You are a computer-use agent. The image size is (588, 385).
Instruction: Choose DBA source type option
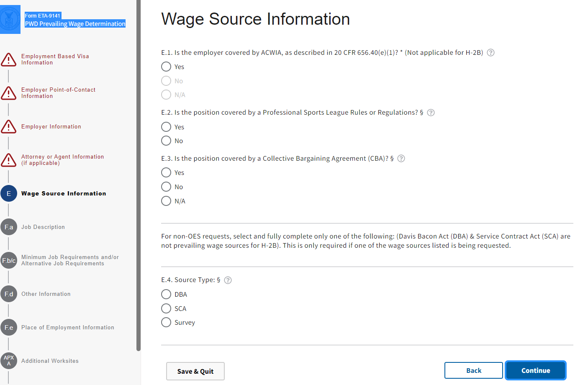[166, 295]
